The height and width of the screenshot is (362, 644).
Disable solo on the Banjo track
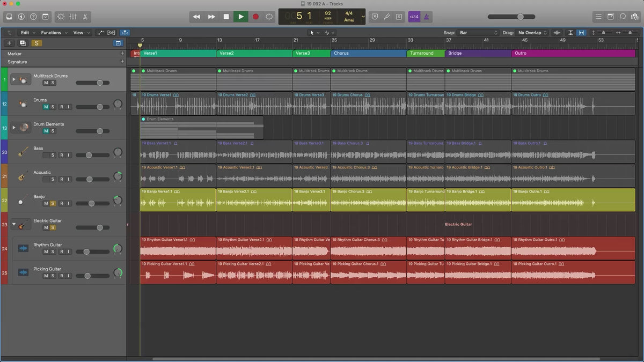point(53,203)
